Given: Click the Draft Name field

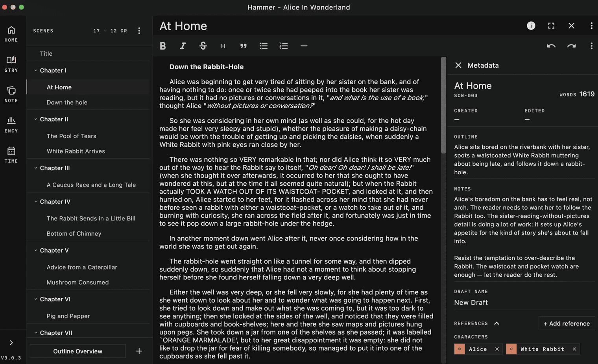Looking at the screenshot, I should coord(524,303).
